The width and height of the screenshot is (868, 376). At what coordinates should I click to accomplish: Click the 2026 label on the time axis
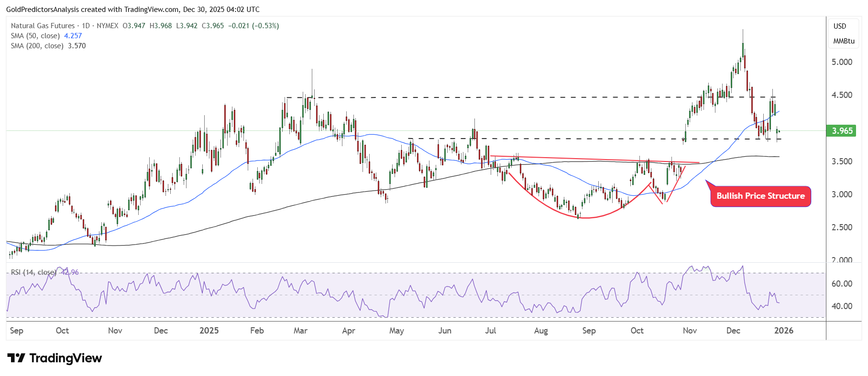pyautogui.click(x=783, y=331)
